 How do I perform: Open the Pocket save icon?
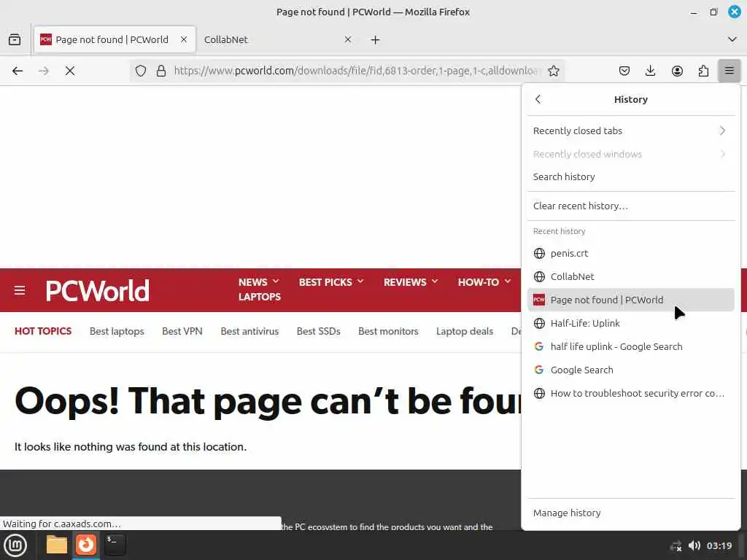pyautogui.click(x=624, y=71)
